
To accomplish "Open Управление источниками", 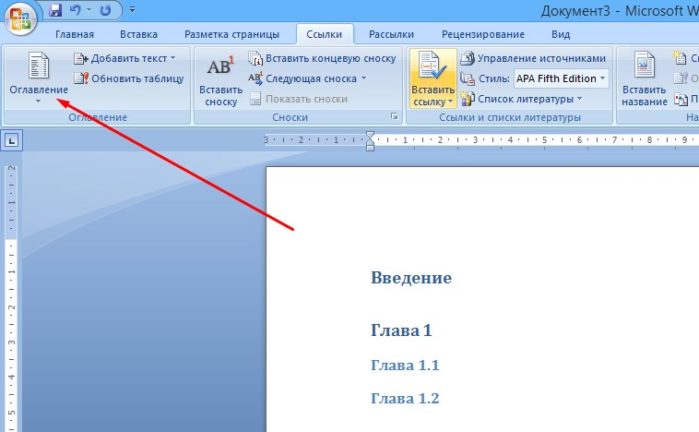I will pos(533,59).
